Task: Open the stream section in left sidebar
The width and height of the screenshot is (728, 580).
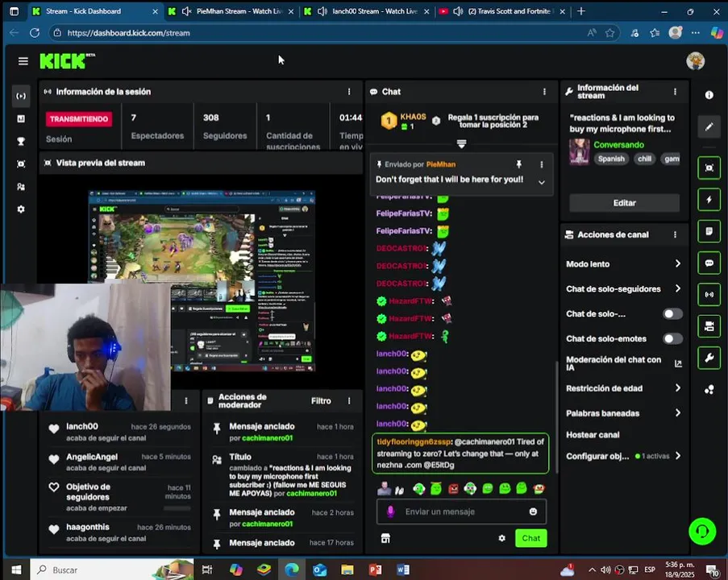Action: point(21,96)
